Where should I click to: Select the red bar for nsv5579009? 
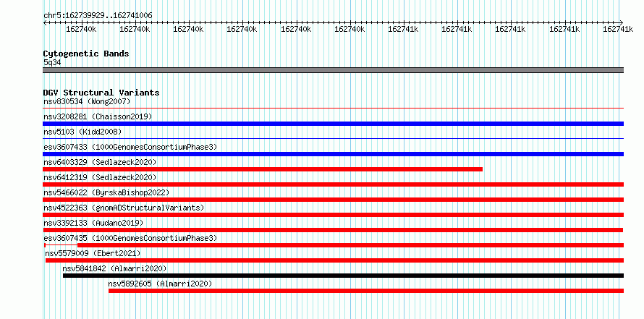[x=335, y=260]
